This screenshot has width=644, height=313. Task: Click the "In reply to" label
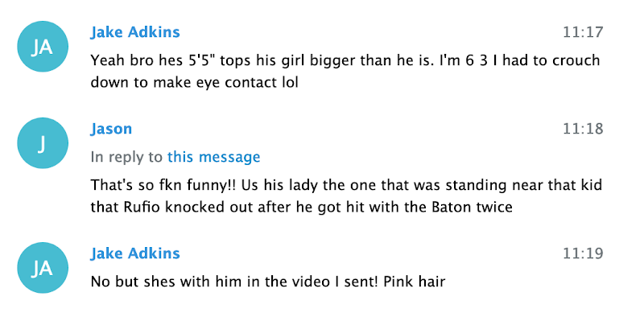pos(126,157)
